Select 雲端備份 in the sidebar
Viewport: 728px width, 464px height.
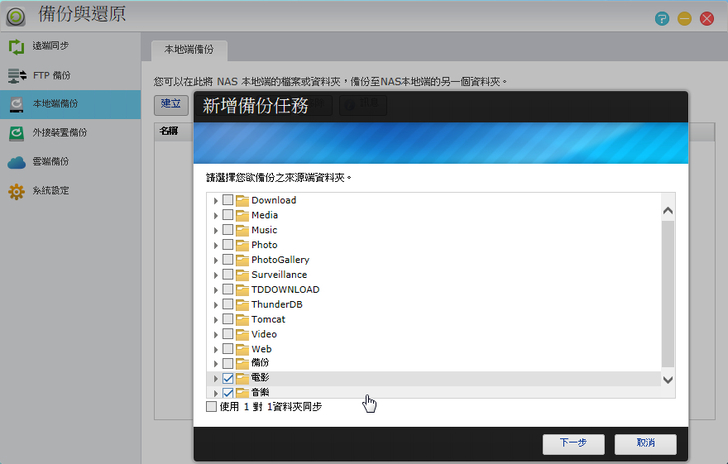(x=70, y=162)
